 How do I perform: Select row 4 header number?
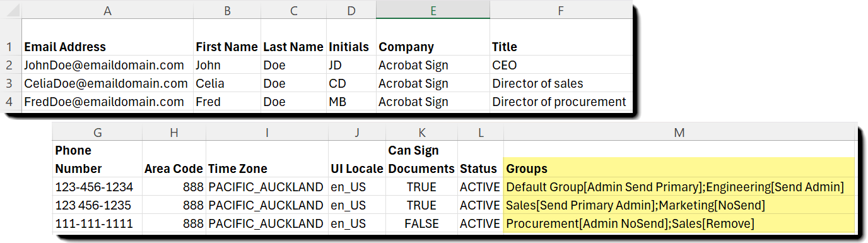[x=9, y=102]
